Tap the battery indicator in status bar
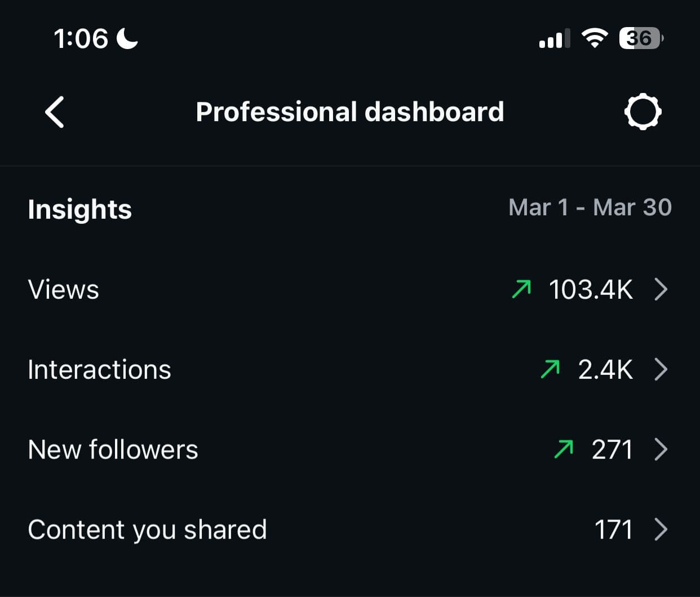The width and height of the screenshot is (700, 597). (x=641, y=38)
